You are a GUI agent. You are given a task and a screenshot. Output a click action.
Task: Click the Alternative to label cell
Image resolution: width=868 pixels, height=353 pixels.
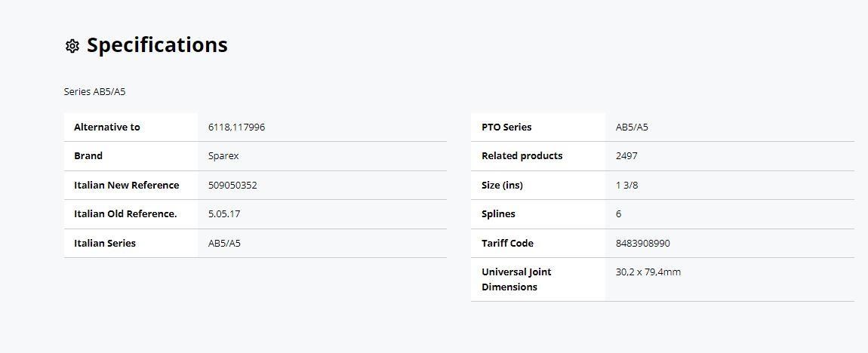(131, 127)
